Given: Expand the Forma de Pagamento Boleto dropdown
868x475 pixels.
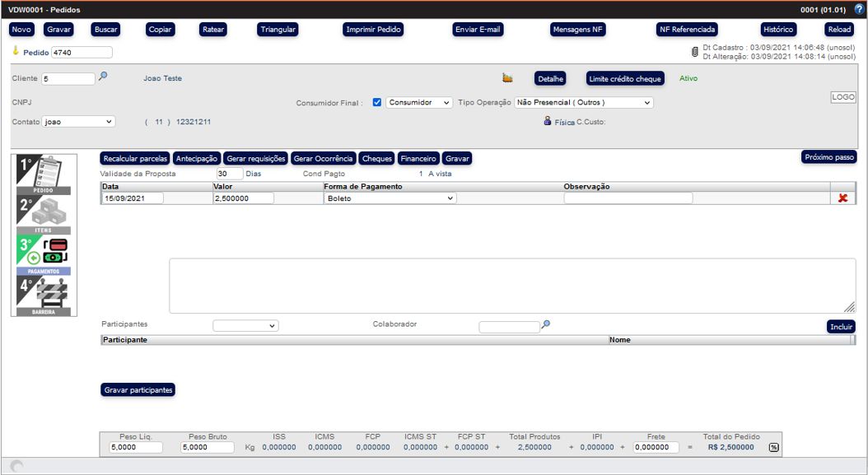Looking at the screenshot, I should pos(390,198).
